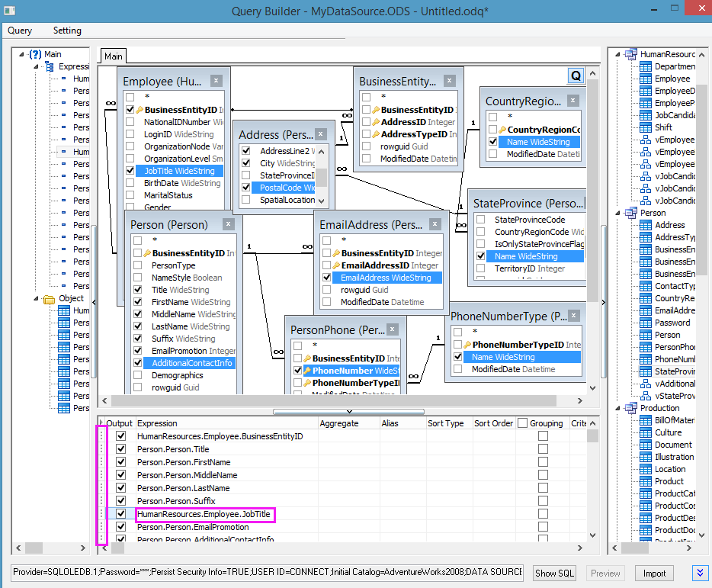Close the PersonPhone table box
Viewport: 712px width, 588px height.
tap(393, 329)
